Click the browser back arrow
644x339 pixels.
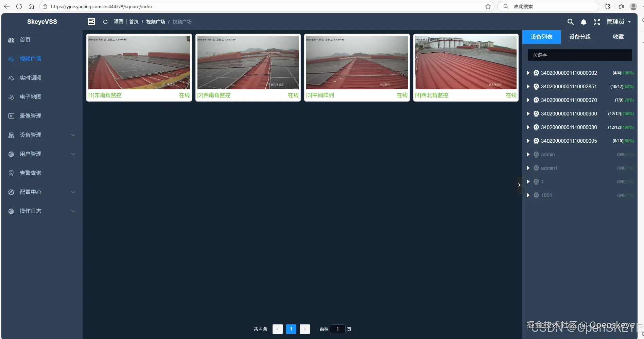coord(7,6)
